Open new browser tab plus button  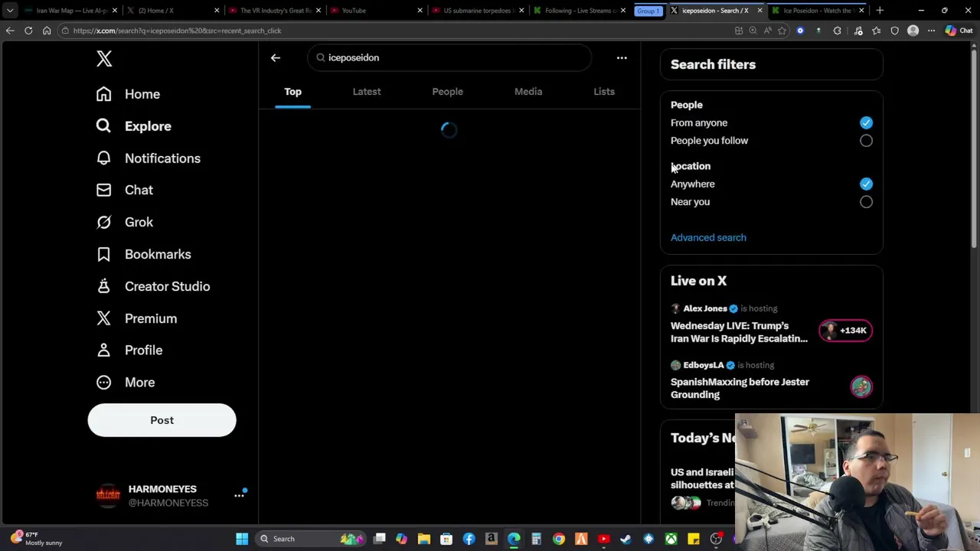coord(880,11)
